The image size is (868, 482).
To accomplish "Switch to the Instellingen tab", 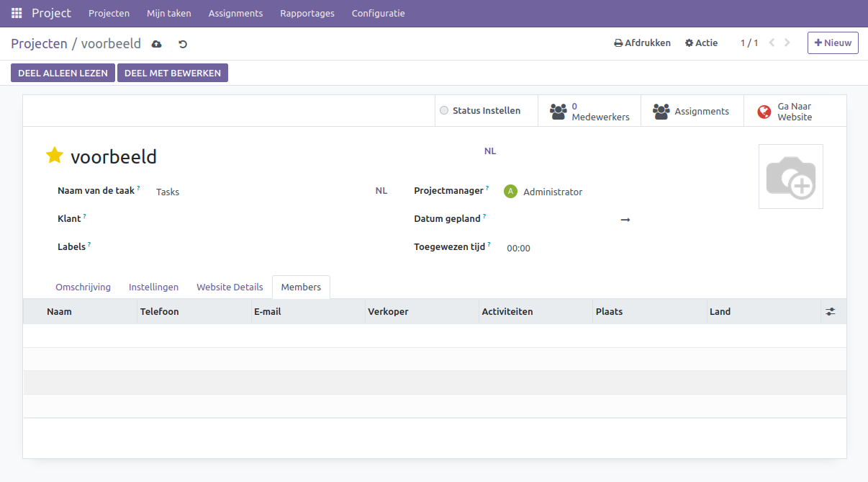I will coord(153,287).
